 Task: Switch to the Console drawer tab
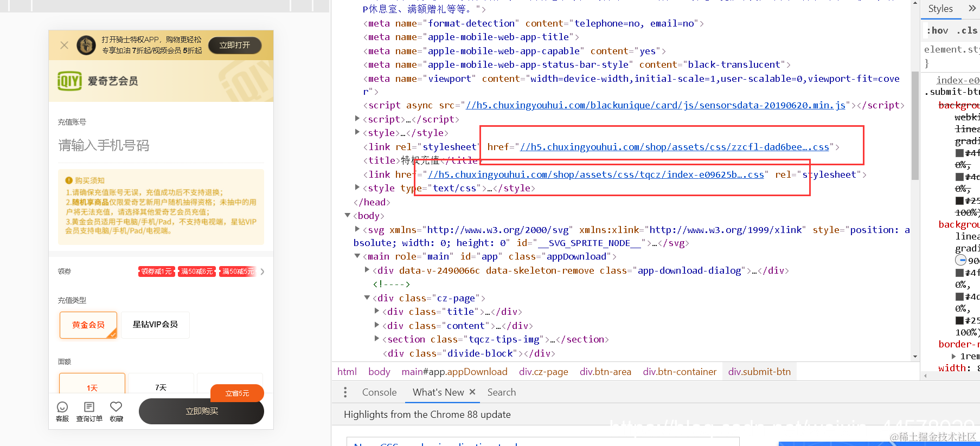379,392
